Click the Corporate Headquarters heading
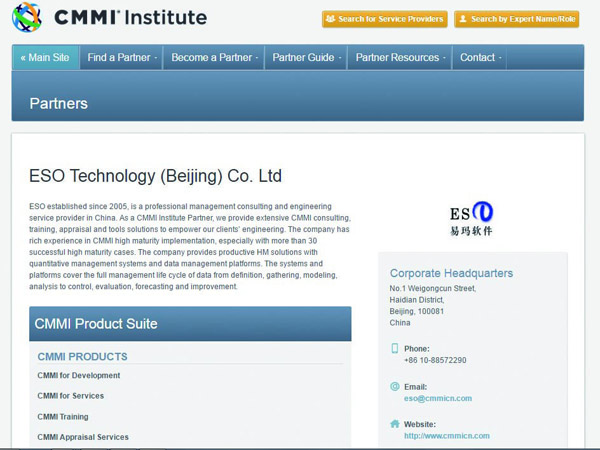The width and height of the screenshot is (600, 450). (451, 273)
